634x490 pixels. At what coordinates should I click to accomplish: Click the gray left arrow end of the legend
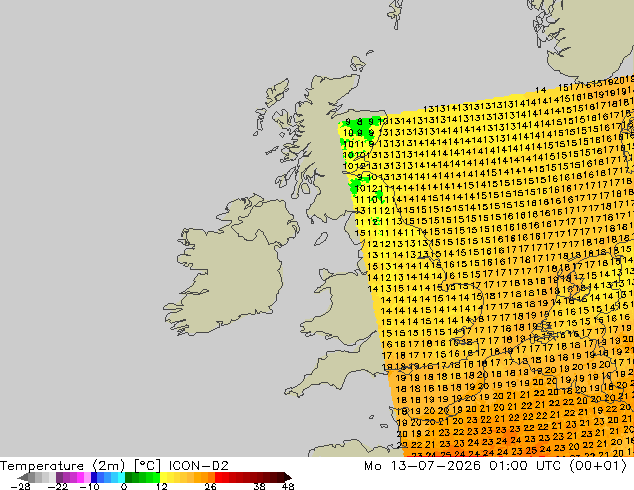(x=23, y=477)
